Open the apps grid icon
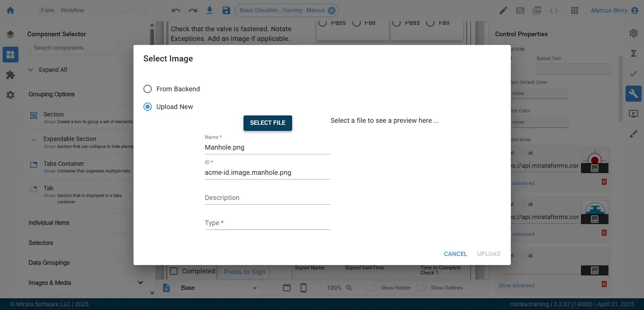The image size is (644, 310). pyautogui.click(x=574, y=10)
